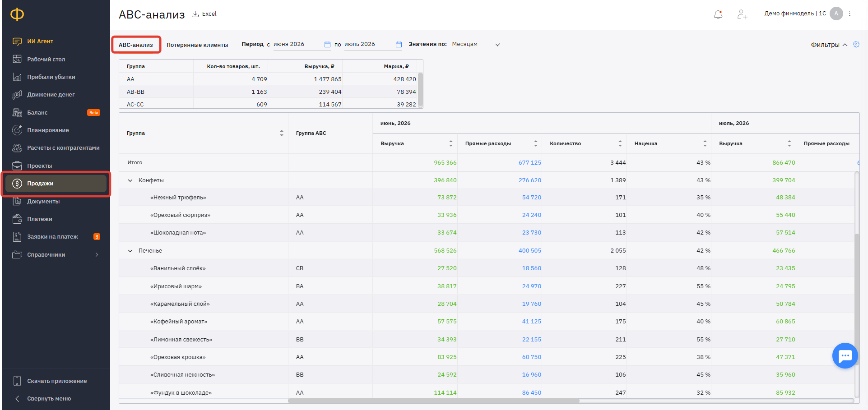Open the three-dot account menu
Viewport: 868px width, 410px height.
click(x=850, y=14)
